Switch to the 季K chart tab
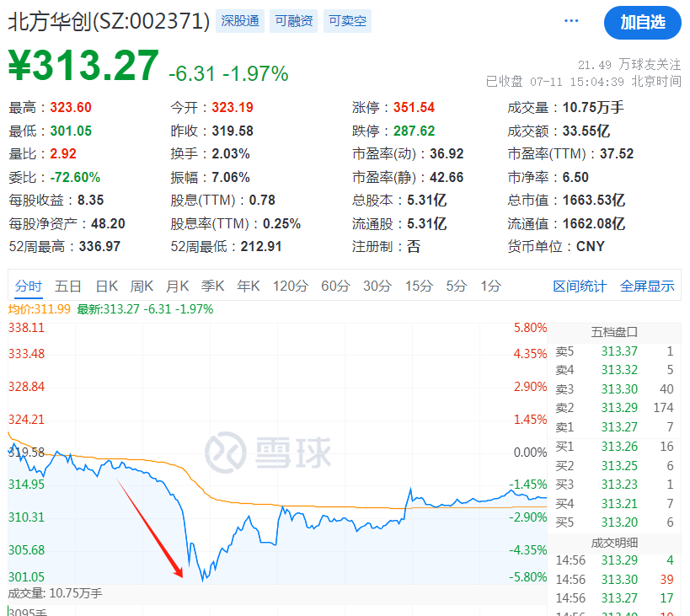The width and height of the screenshot is (690, 616). (213, 286)
